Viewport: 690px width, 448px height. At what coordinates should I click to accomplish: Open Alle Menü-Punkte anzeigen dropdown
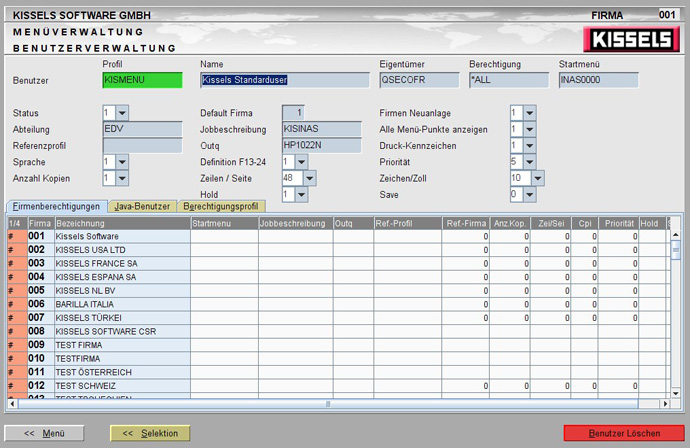pyautogui.click(x=530, y=129)
